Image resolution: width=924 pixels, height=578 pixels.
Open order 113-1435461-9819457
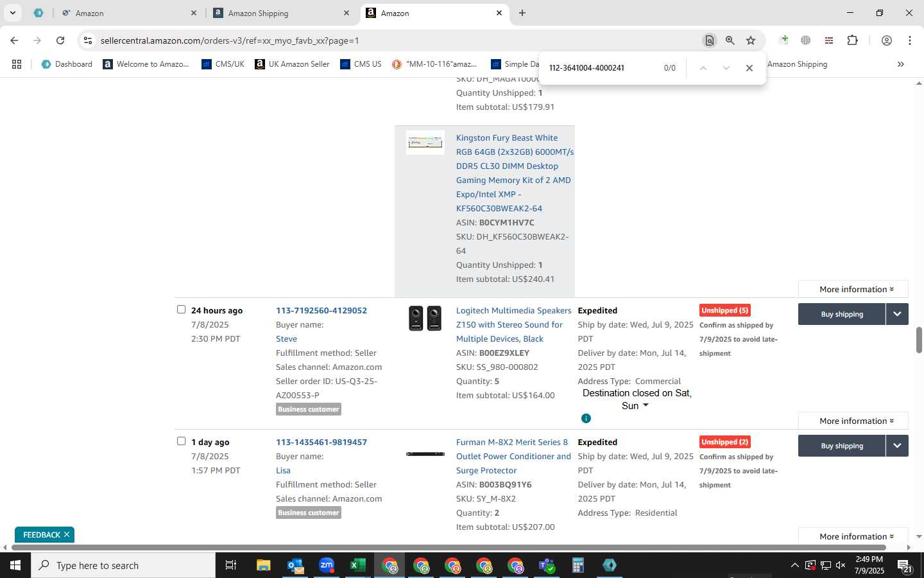click(x=321, y=442)
